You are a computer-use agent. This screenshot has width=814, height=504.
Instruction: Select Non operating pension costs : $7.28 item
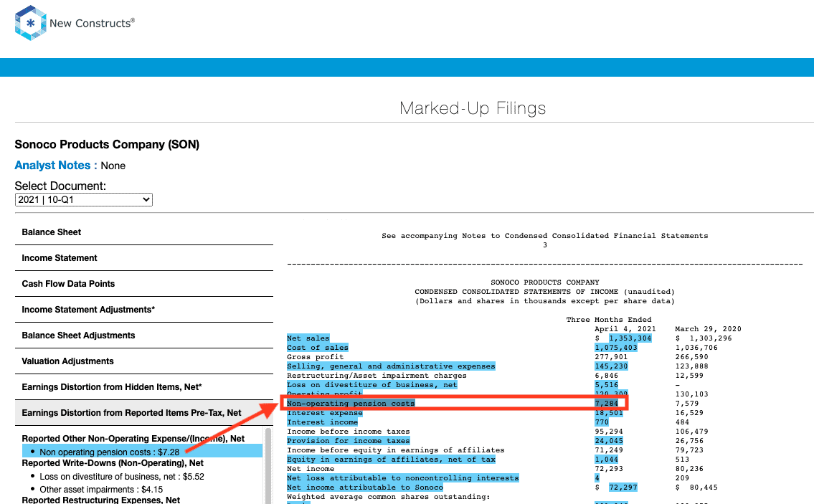tap(142, 452)
